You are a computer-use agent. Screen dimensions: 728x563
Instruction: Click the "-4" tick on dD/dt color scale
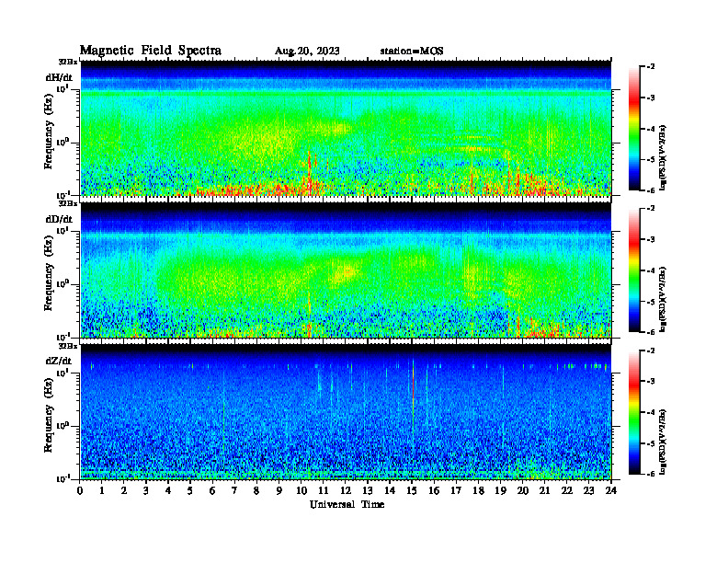[651, 270]
